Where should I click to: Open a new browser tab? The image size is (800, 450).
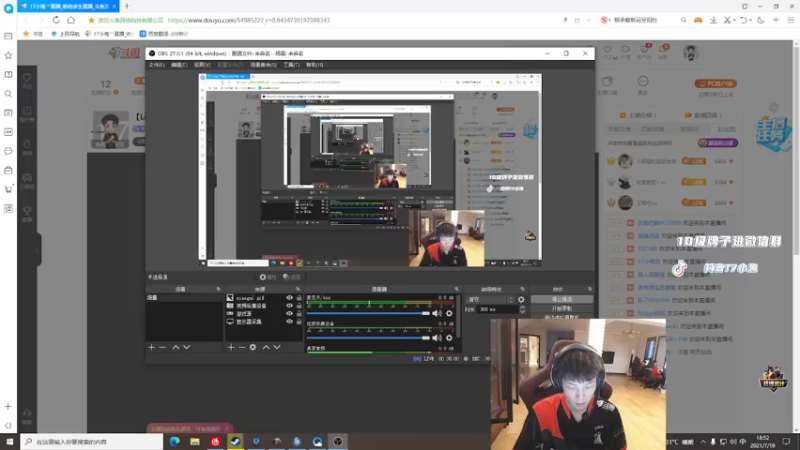127,6
